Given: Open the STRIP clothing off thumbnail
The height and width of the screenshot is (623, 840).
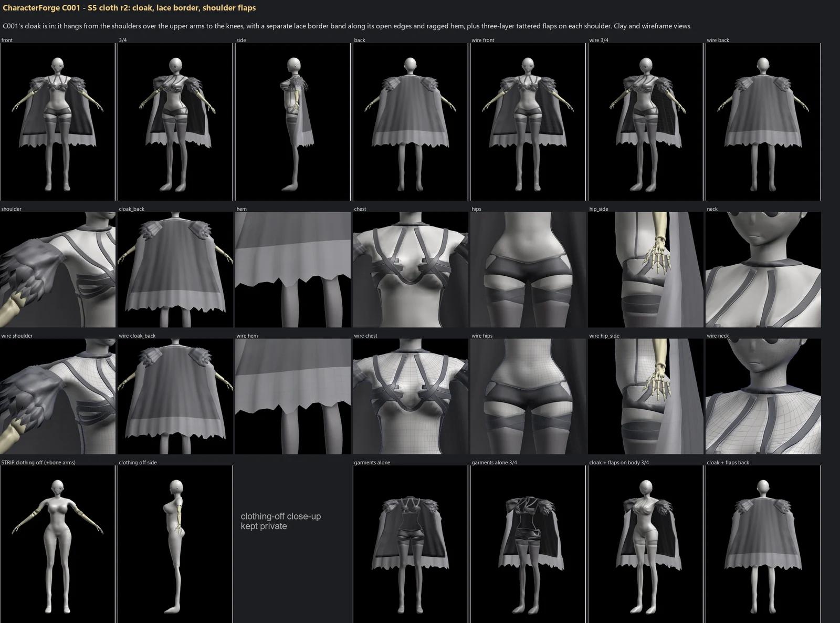Looking at the screenshot, I should tap(58, 544).
